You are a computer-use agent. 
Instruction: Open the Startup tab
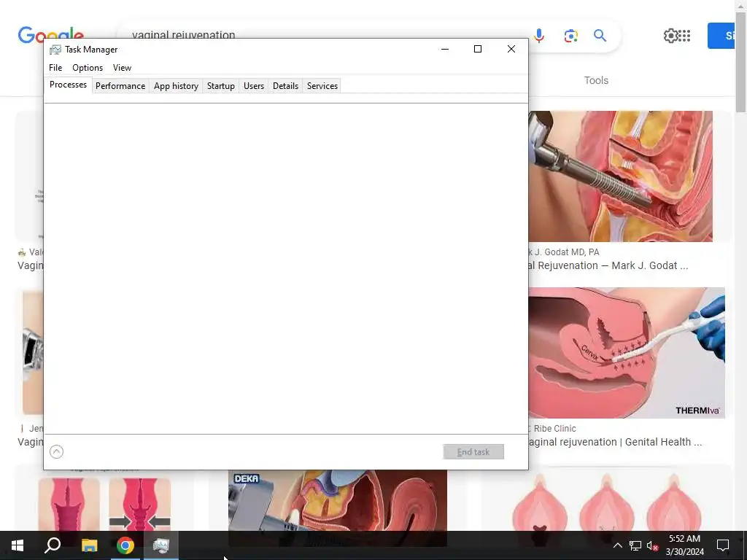point(220,86)
